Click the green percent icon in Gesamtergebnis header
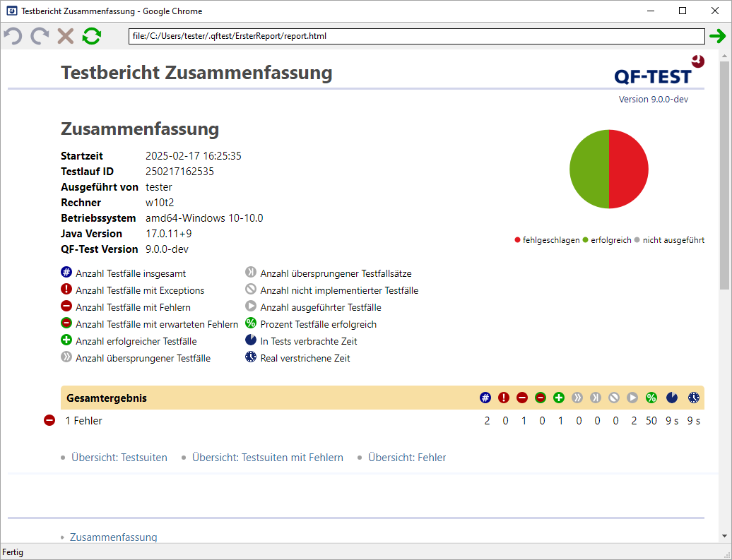The image size is (732, 560). click(651, 398)
